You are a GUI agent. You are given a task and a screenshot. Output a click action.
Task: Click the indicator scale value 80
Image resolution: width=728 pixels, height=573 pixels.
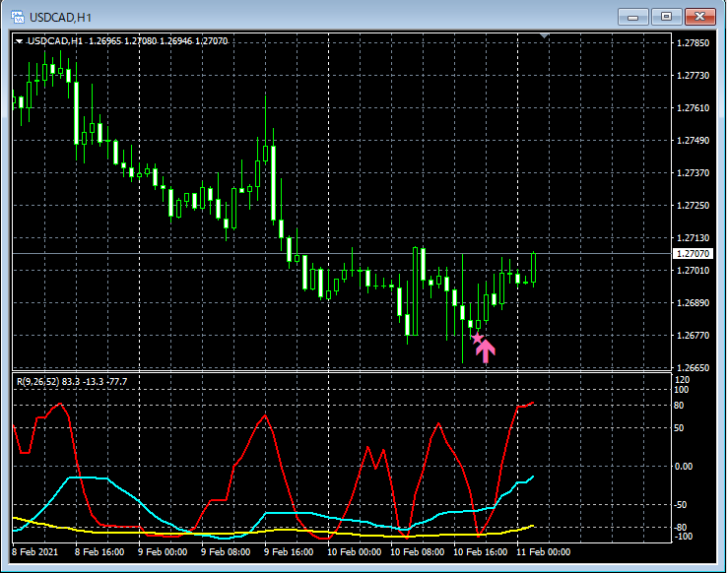(x=680, y=405)
